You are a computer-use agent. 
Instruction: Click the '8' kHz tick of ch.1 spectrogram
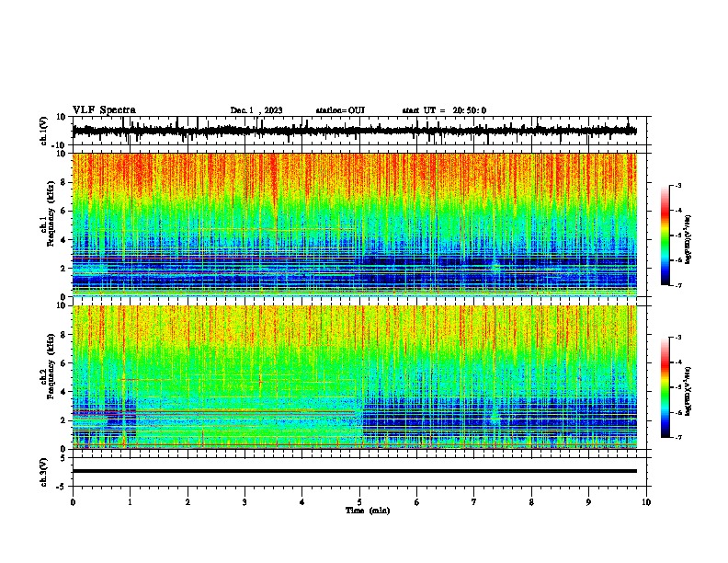pos(64,182)
